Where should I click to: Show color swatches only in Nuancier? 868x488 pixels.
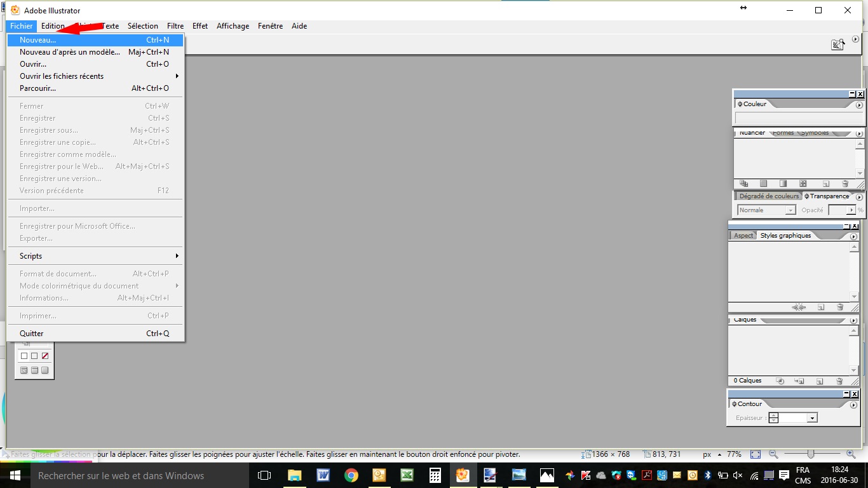tap(764, 184)
